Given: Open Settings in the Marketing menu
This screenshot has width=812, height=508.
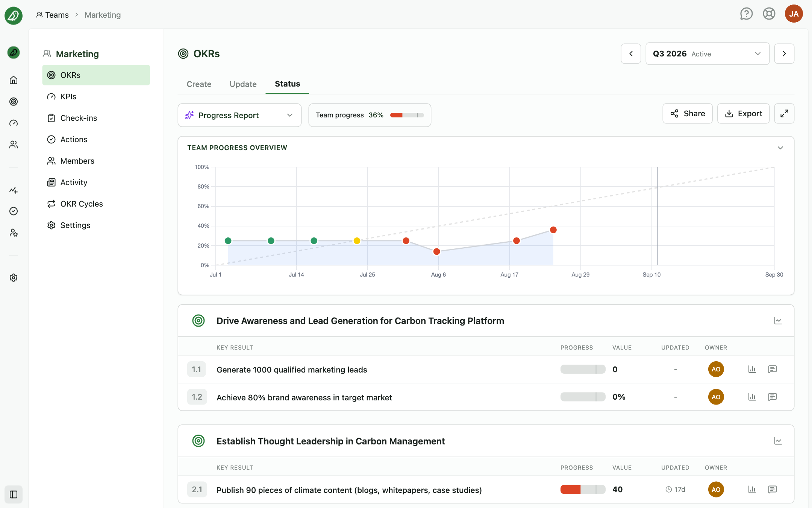Looking at the screenshot, I should (96, 225).
